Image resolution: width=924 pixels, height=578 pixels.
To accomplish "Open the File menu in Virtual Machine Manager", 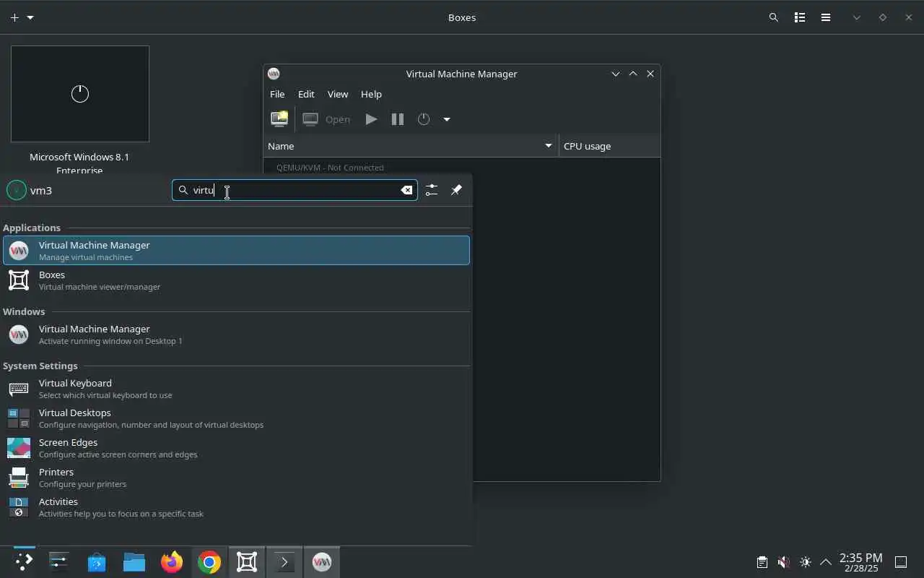I will point(277,94).
